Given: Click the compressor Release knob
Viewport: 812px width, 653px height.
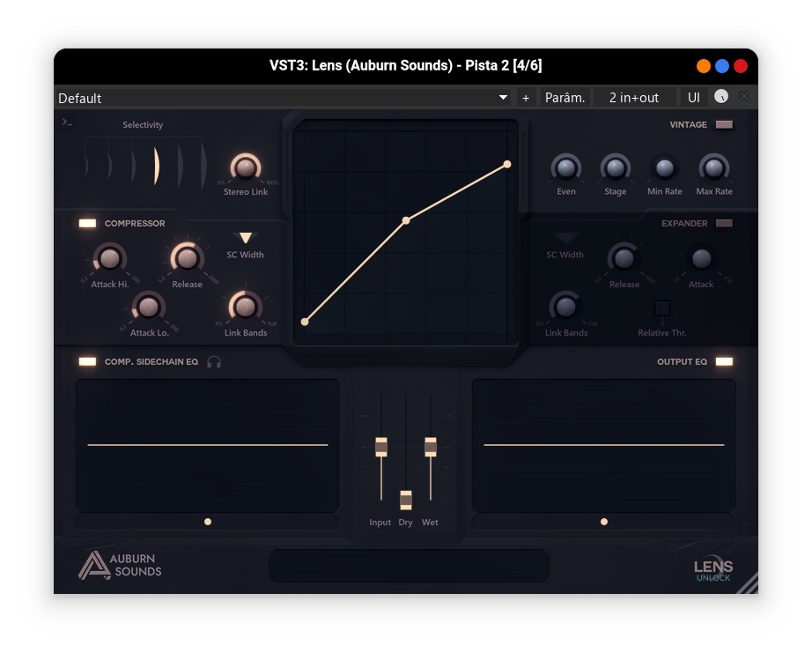Looking at the screenshot, I should pyautogui.click(x=187, y=257).
